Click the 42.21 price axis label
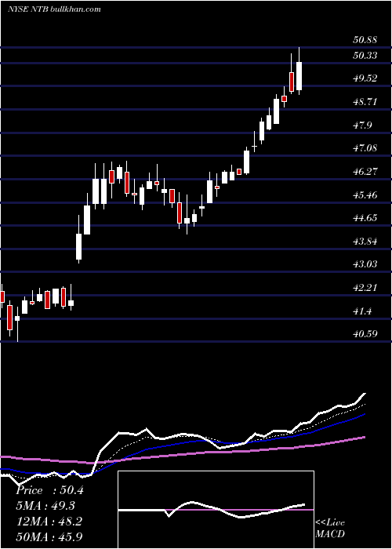The image size is (392, 549). click(x=365, y=288)
